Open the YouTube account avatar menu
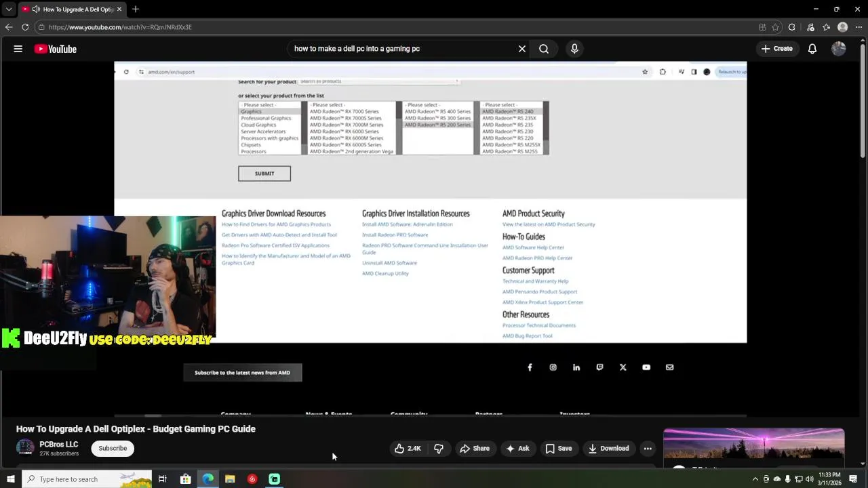Image resolution: width=868 pixels, height=488 pixels. tap(839, 49)
